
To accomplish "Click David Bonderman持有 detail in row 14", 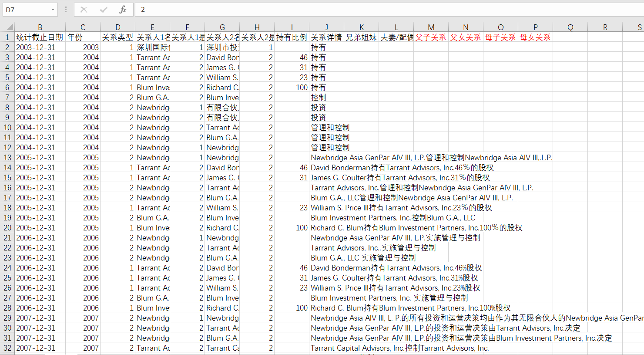I will click(x=402, y=167).
